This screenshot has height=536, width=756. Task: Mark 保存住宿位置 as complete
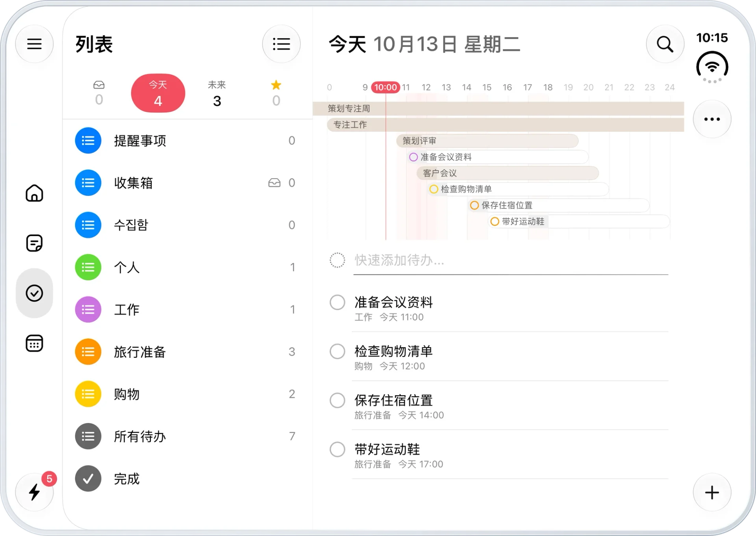(337, 400)
